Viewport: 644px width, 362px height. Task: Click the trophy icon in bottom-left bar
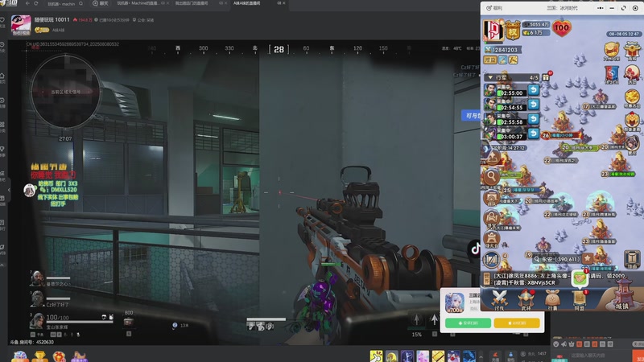39,356
